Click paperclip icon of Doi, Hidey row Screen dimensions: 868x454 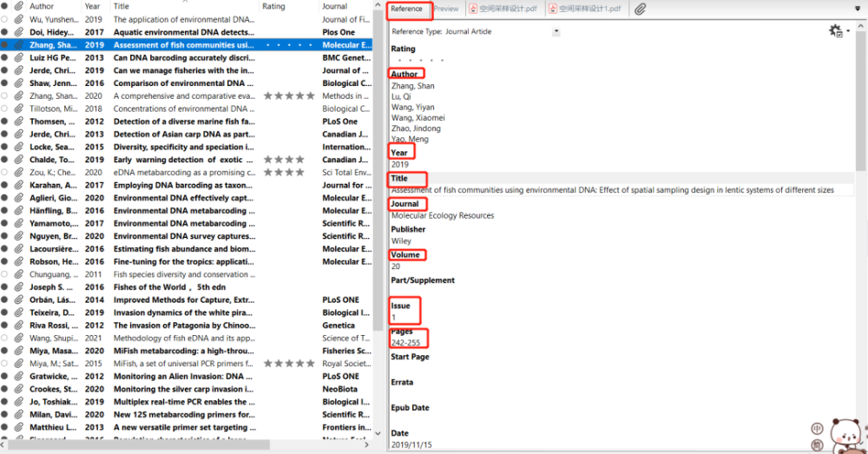[19, 32]
